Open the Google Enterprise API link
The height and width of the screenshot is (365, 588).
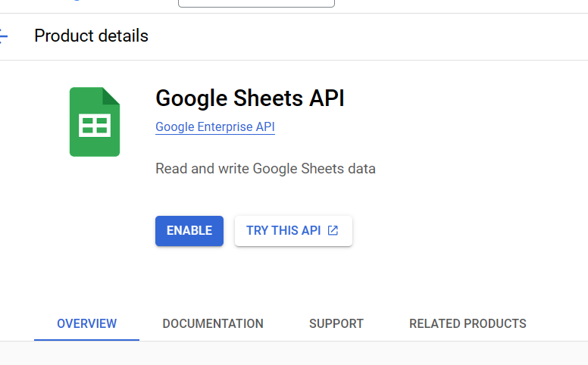[x=215, y=127]
